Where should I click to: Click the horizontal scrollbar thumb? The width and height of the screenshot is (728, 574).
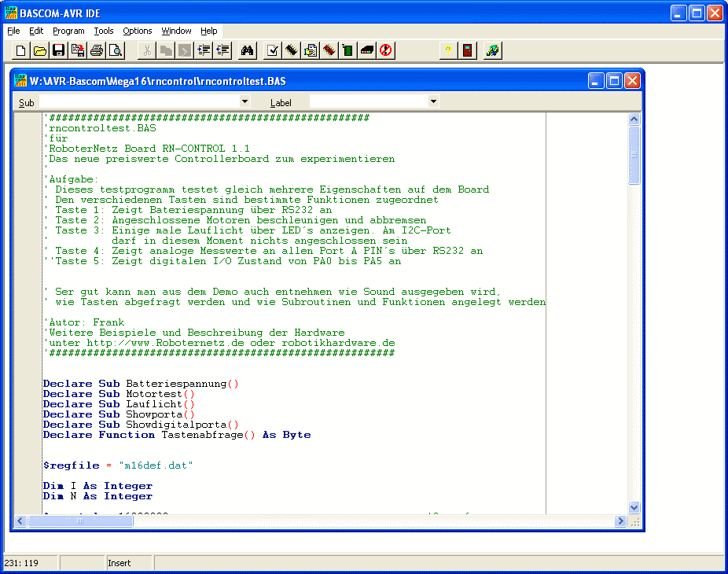pos(81,521)
